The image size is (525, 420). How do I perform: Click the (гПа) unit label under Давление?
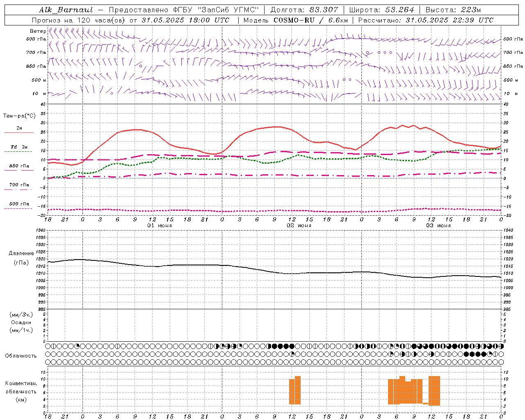[x=21, y=263]
